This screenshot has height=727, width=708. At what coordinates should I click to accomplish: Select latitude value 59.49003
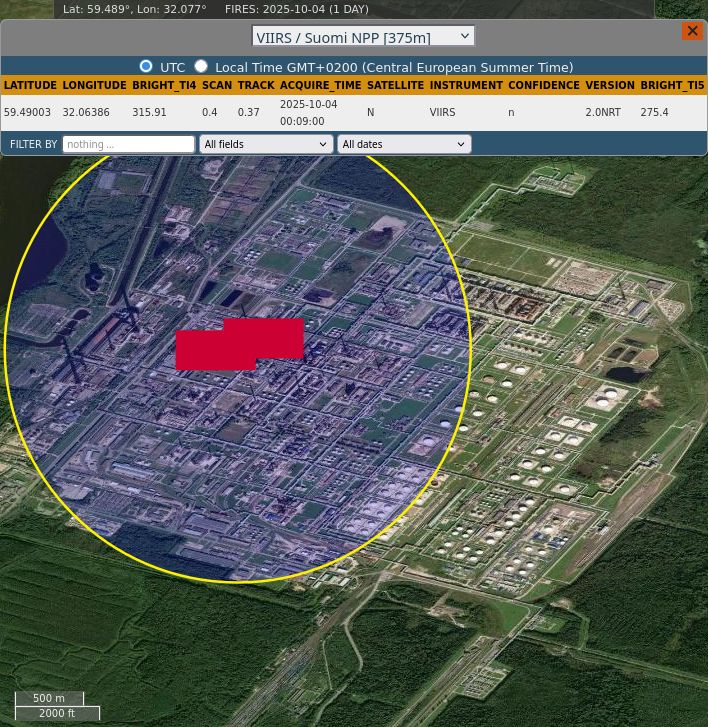coord(27,112)
